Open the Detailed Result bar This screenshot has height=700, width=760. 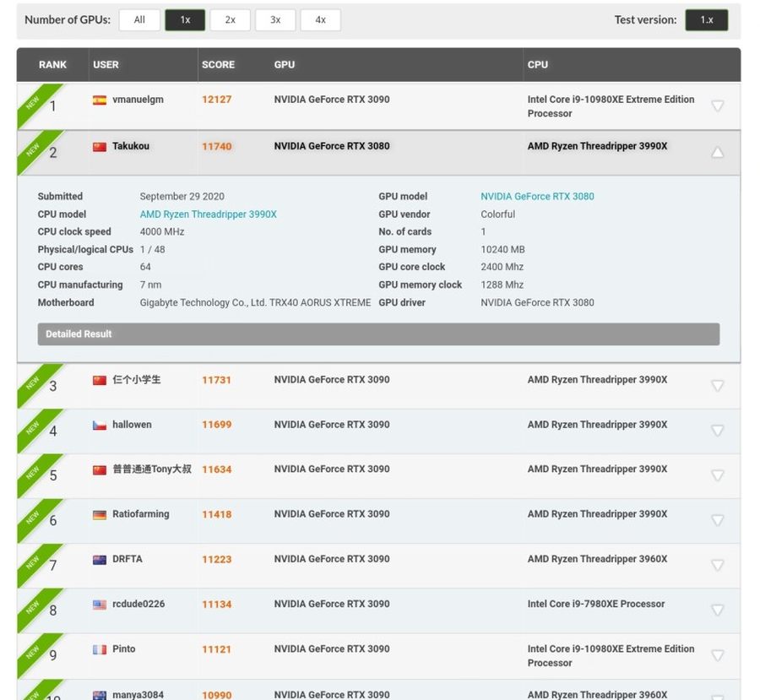(378, 334)
